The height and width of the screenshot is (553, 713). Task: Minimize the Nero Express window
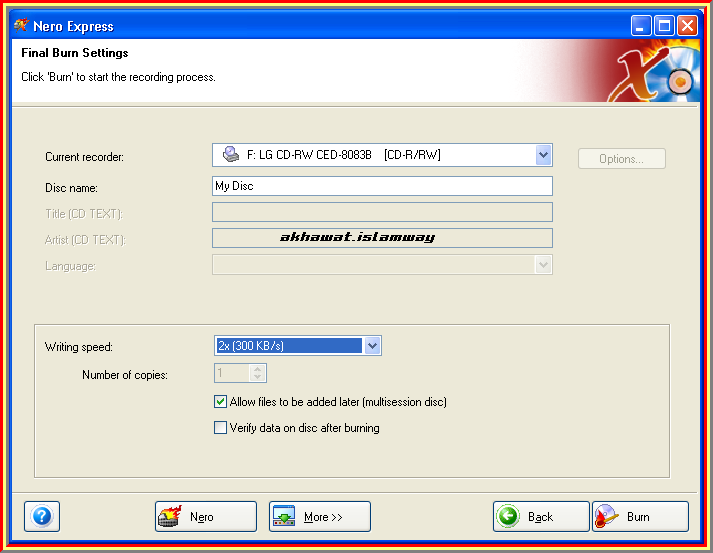641,26
